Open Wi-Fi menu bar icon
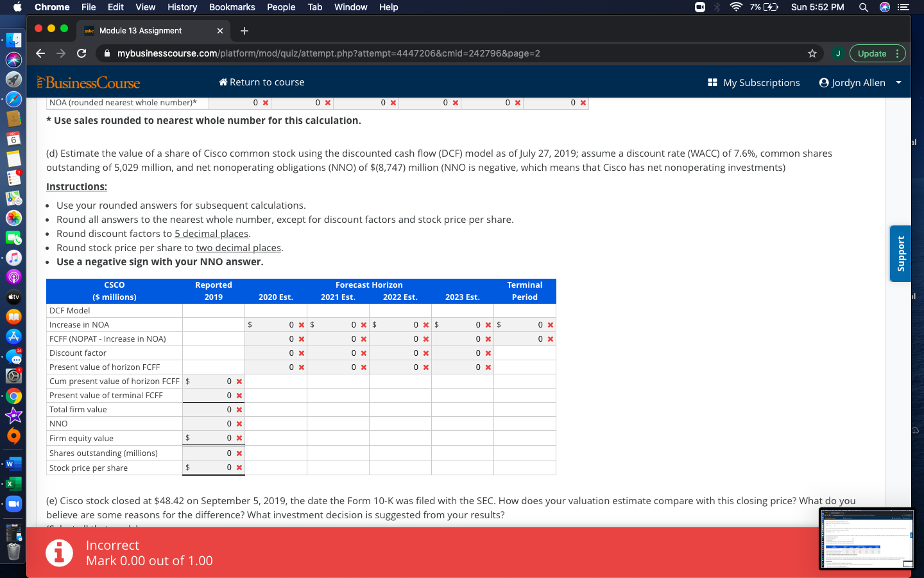The image size is (924, 578). click(736, 7)
